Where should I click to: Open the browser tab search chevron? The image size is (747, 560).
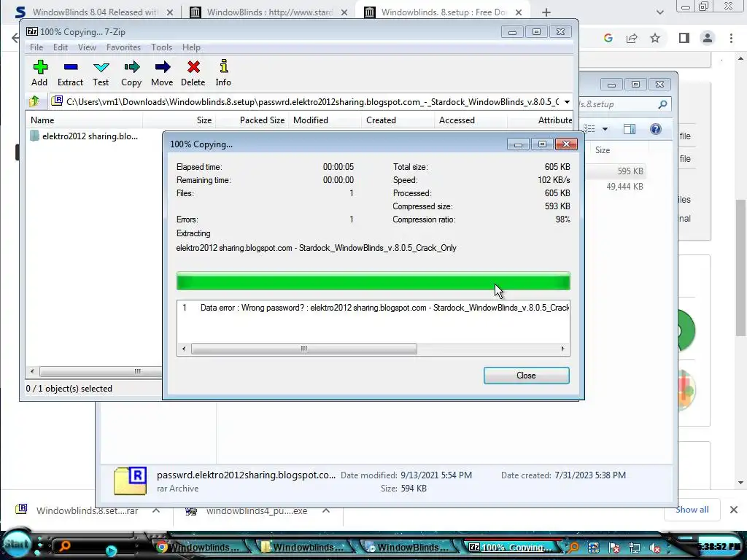[659, 12]
